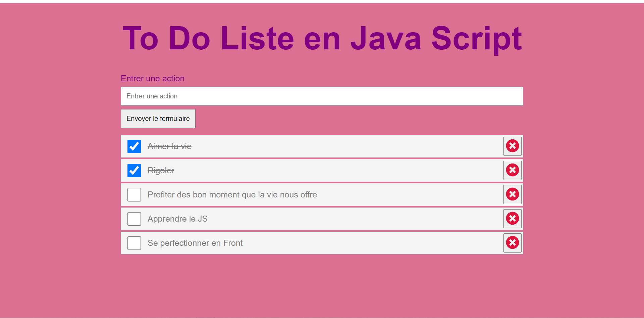Select the strikethrough text 'Aimer la vie'
Viewport: 644px width, 318px height.
point(169,146)
